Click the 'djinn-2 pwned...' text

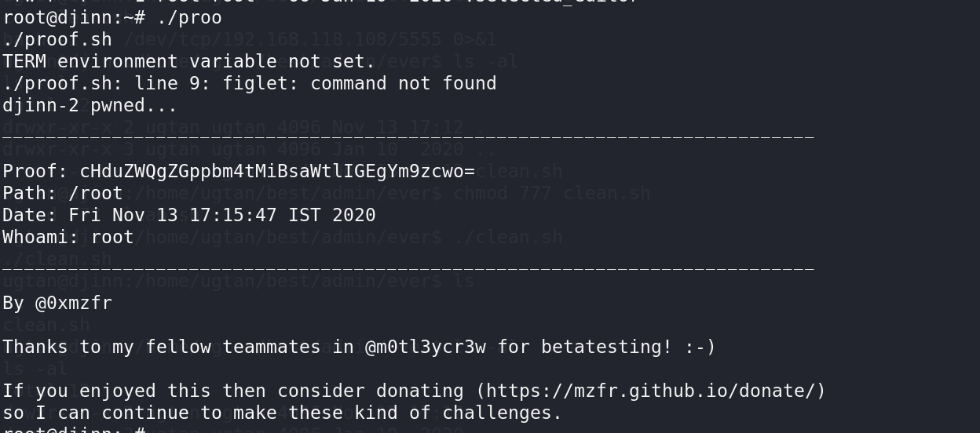coord(90,105)
